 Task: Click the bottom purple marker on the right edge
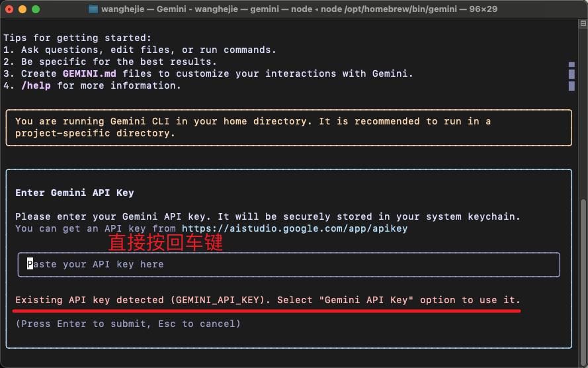point(571,86)
